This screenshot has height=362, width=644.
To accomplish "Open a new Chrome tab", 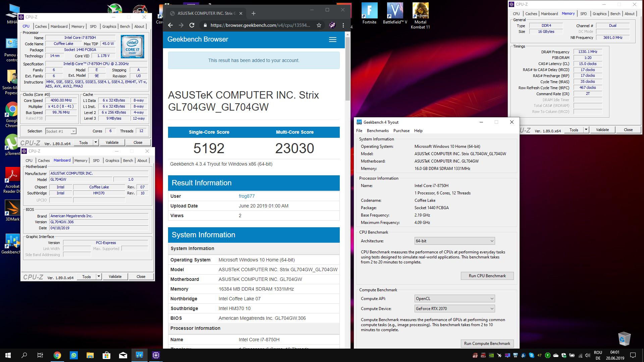I will click(254, 13).
